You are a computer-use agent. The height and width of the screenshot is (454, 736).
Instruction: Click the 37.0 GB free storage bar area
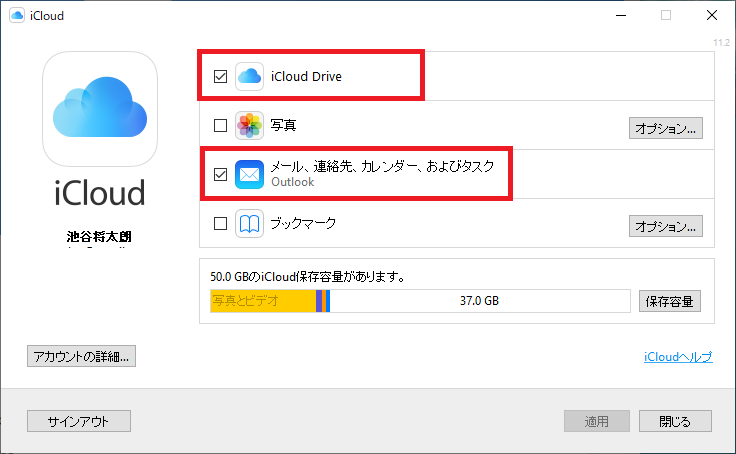tap(480, 301)
